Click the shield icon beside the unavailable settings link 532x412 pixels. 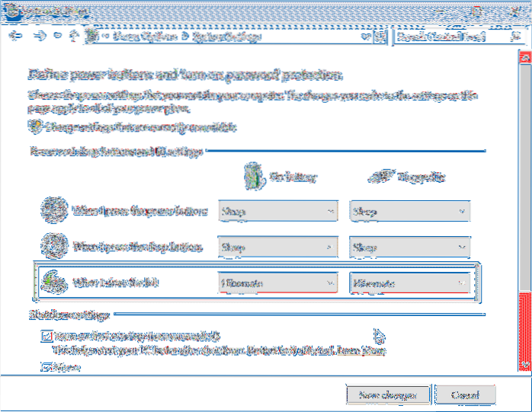34,126
